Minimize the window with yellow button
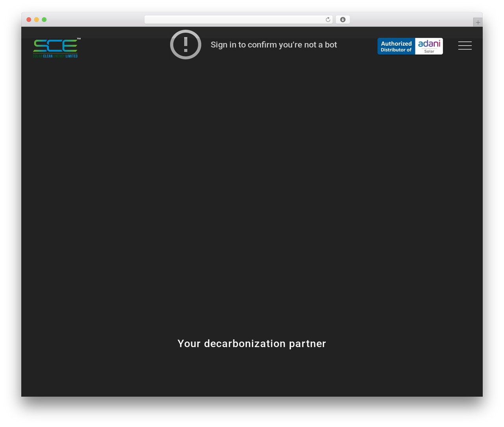 [36, 20]
